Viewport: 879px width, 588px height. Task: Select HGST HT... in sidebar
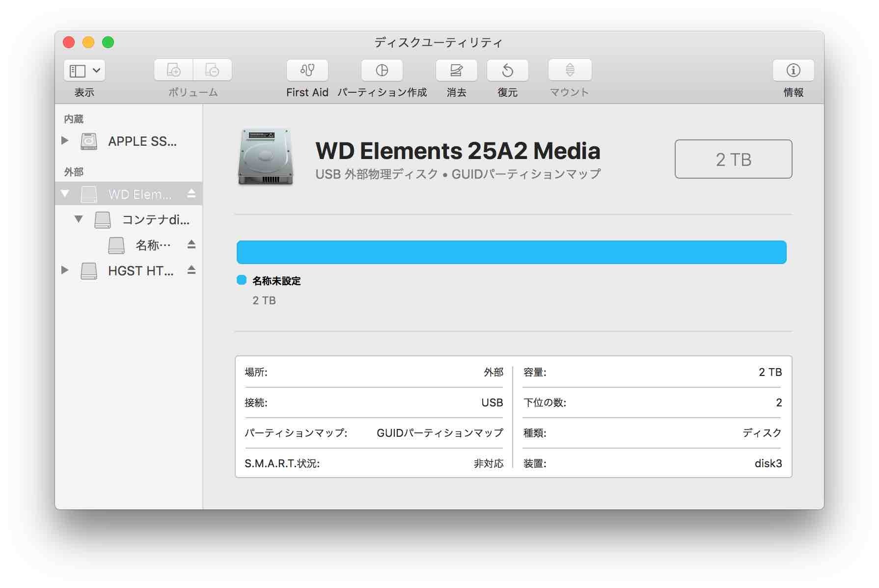(129, 270)
